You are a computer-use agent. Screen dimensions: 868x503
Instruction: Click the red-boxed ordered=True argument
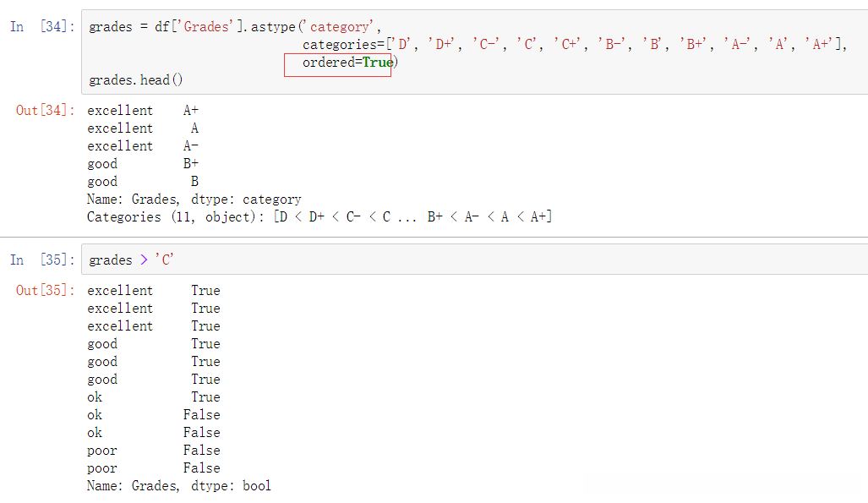coord(347,63)
